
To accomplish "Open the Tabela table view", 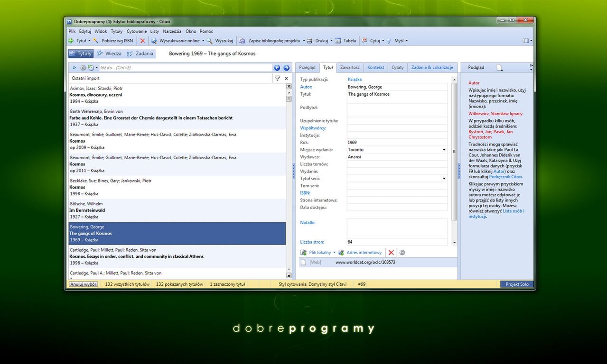I will 346,41.
